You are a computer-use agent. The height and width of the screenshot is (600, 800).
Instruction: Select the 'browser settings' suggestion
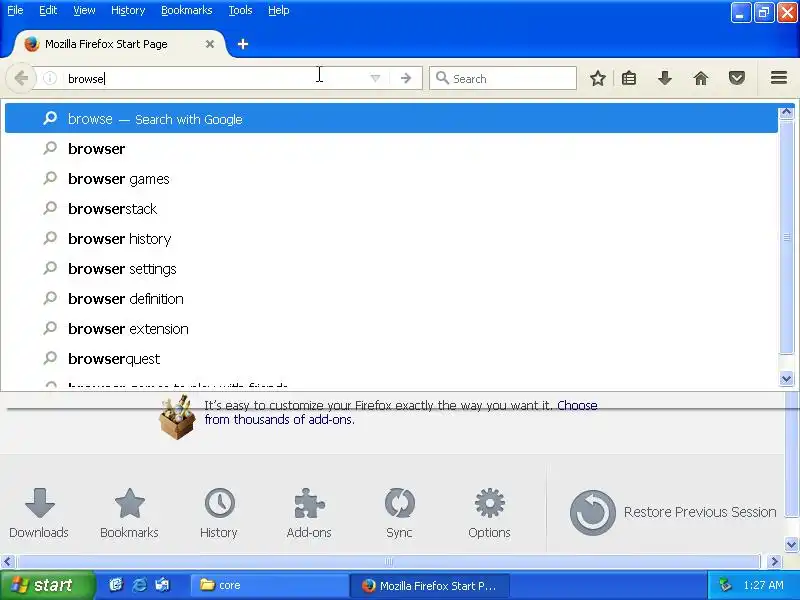391,269
